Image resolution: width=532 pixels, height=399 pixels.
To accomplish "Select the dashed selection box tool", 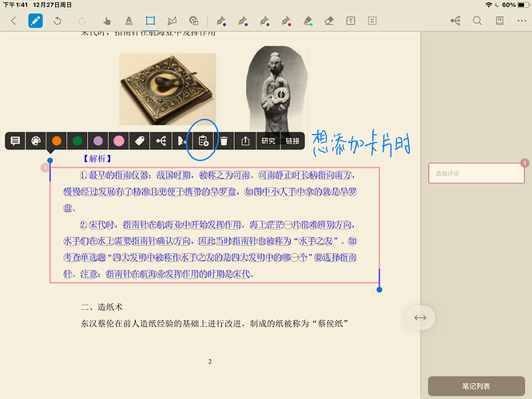I will (372, 21).
